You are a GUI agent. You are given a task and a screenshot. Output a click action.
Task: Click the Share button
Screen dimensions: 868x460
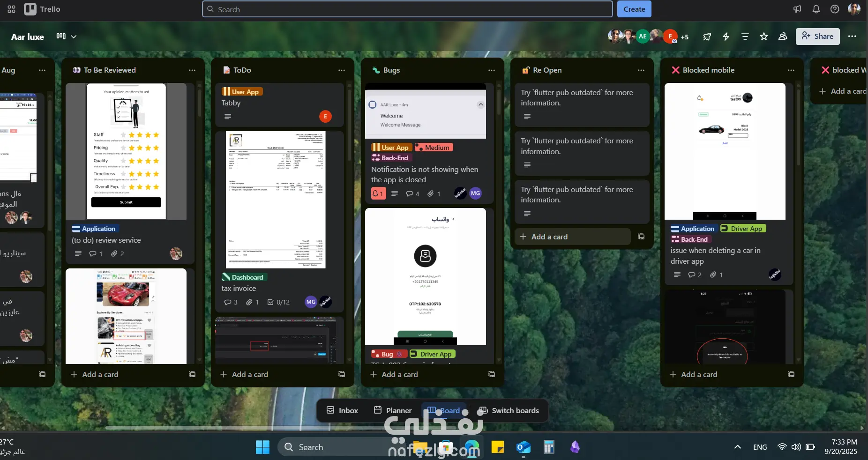coord(817,37)
